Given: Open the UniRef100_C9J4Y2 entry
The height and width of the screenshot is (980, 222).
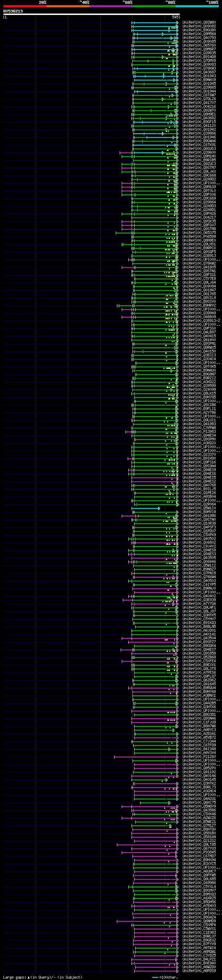Looking at the screenshot, I should point(199,546).
